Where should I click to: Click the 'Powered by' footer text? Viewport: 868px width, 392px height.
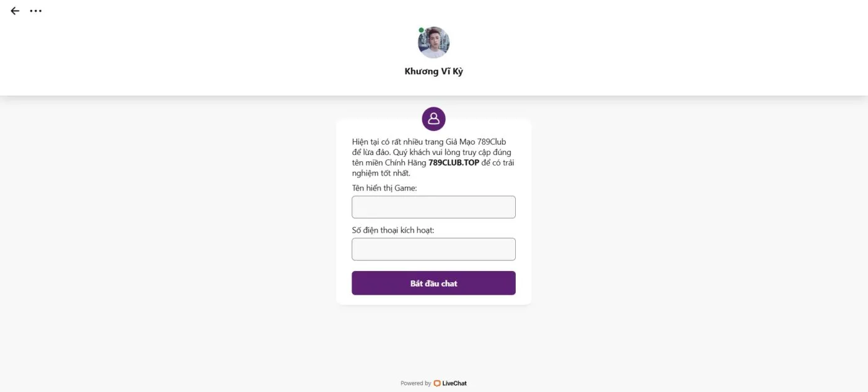(x=415, y=383)
